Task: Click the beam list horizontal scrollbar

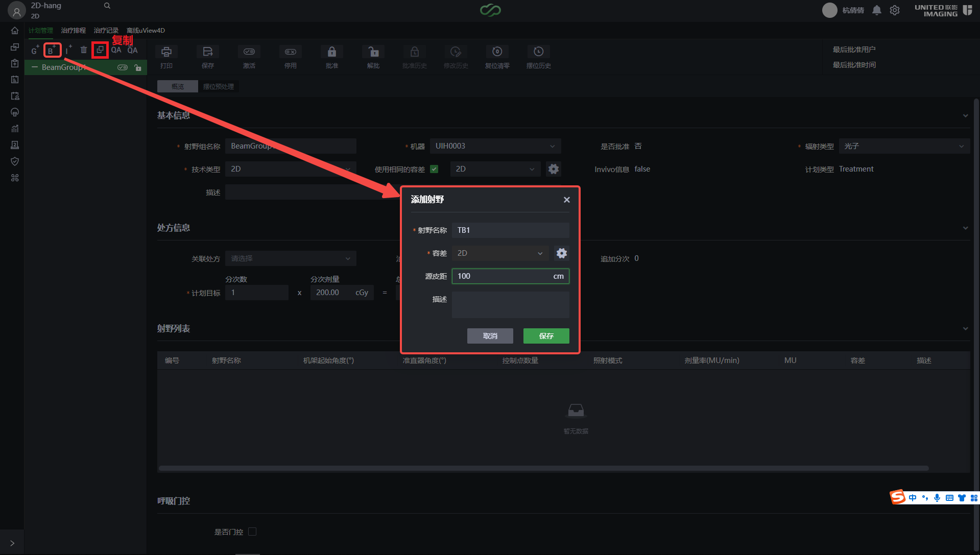Action: tap(544, 468)
